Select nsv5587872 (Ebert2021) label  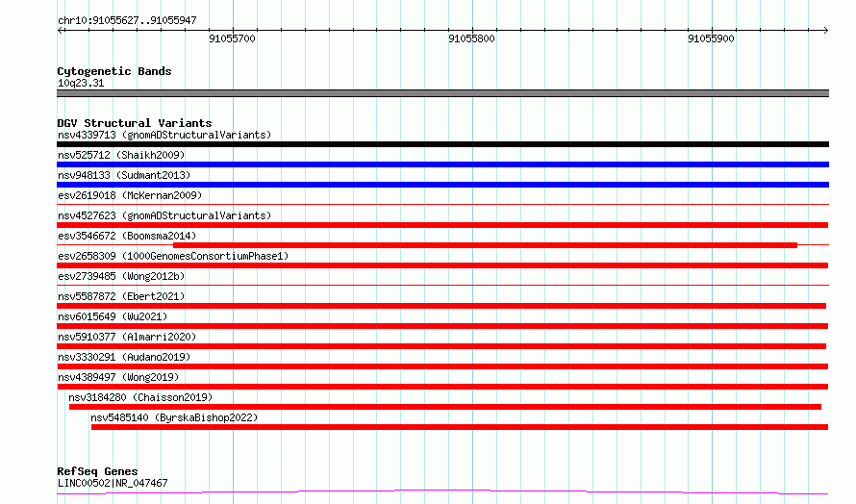click(x=121, y=296)
